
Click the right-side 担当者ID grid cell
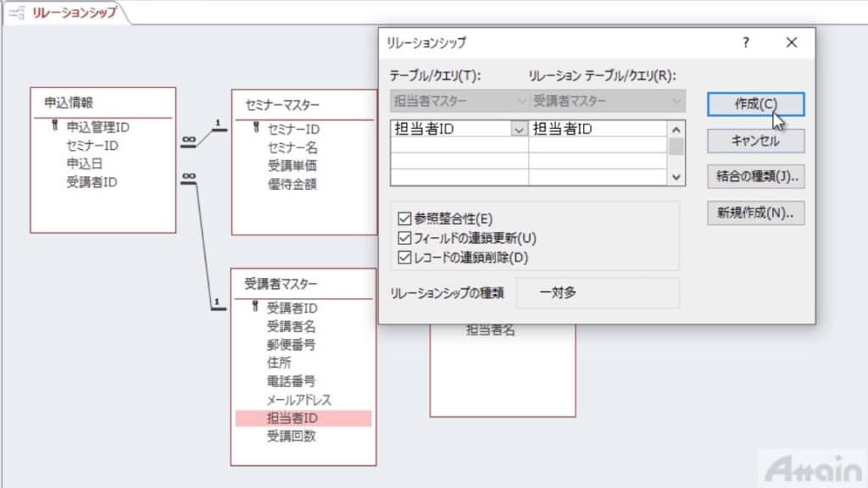(x=597, y=130)
